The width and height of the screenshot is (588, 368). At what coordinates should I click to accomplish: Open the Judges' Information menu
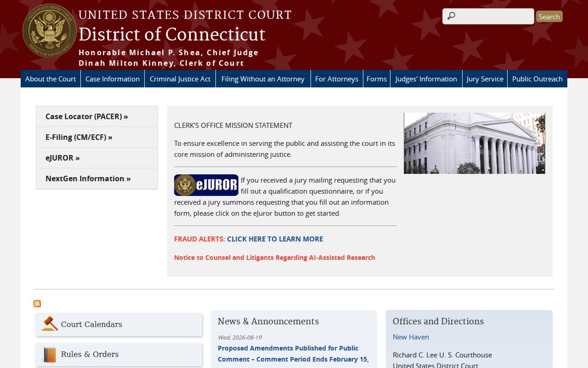pyautogui.click(x=426, y=79)
